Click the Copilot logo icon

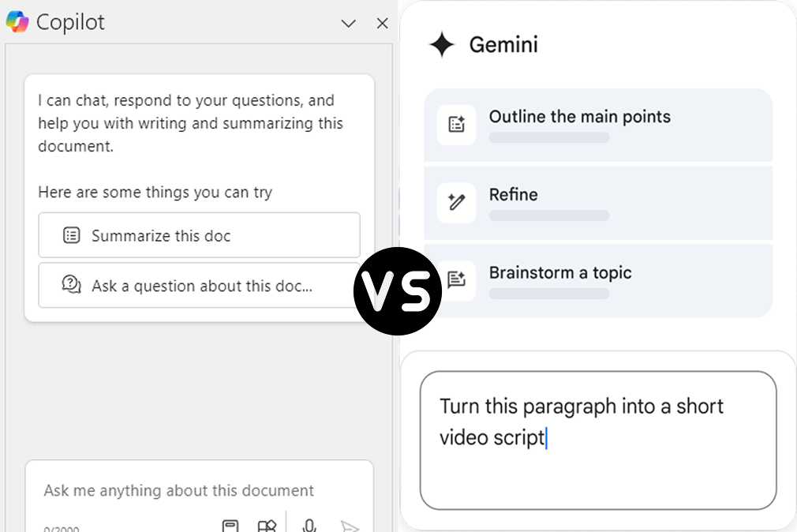point(17,22)
